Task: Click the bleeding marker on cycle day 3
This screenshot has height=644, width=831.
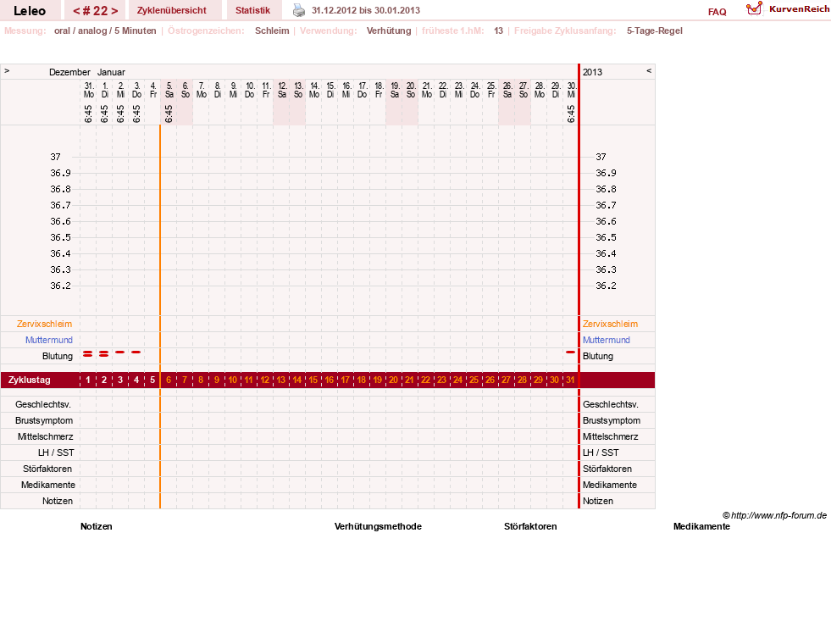Action: [120, 352]
